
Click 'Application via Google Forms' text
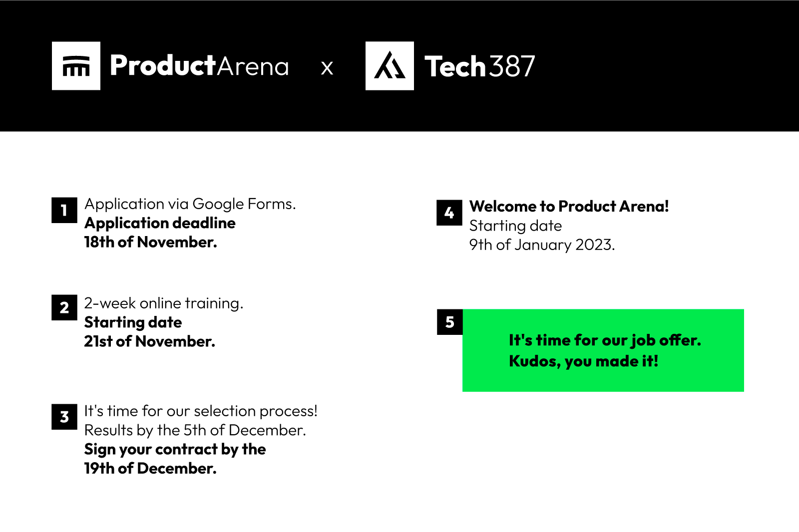(190, 204)
